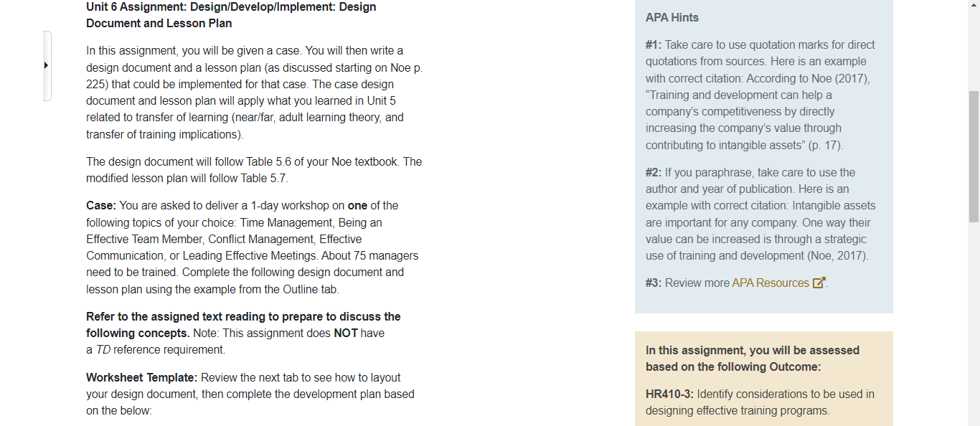This screenshot has height=426, width=980.
Task: Click the external link icon beside APA Resources
Action: click(x=819, y=283)
